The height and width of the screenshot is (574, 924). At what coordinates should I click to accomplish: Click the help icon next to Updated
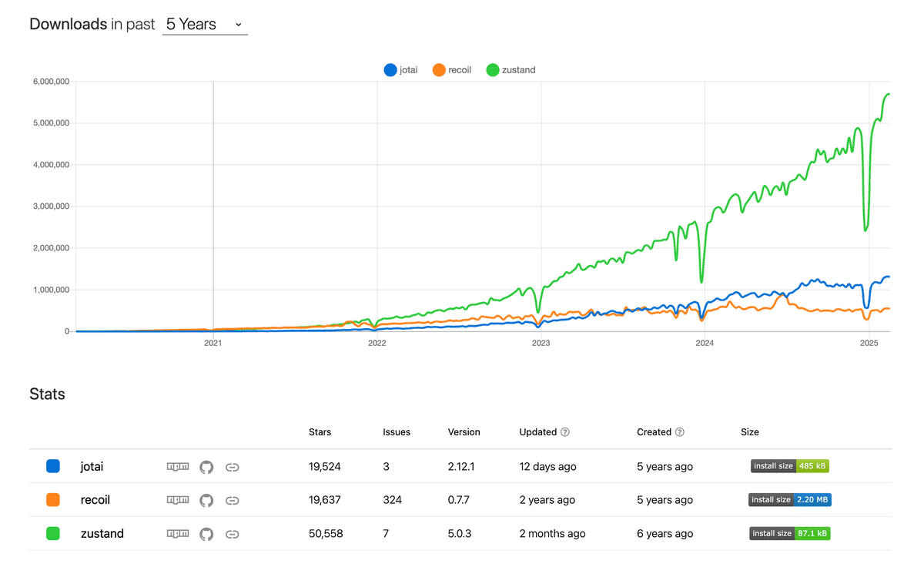565,432
